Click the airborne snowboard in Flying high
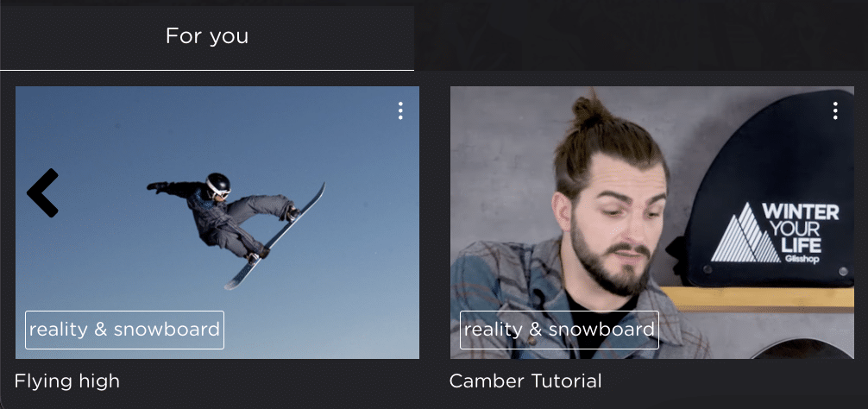 pos(275,236)
